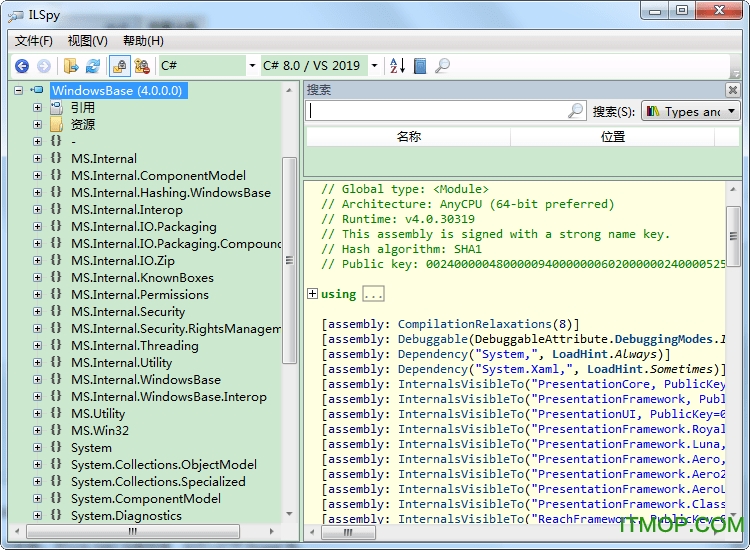Image resolution: width=750 pixels, height=550 pixels.
Task: Click the ILSpy title bar app icon
Action: pyautogui.click(x=15, y=16)
